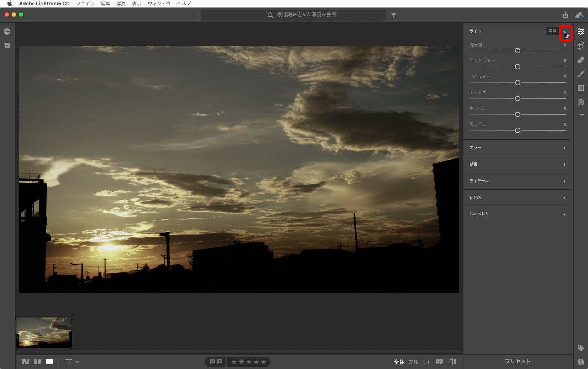Viewport: 588px width, 369px height.
Task: Switch to single photo detail view
Action: pyautogui.click(x=50, y=362)
